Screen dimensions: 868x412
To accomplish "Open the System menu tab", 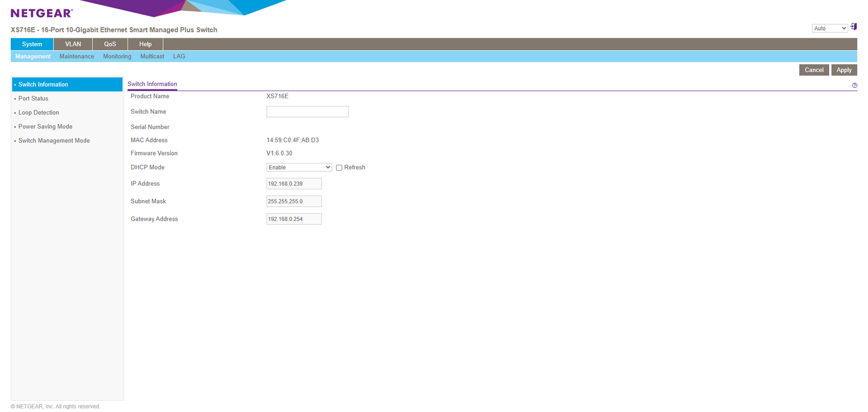I will (x=32, y=44).
